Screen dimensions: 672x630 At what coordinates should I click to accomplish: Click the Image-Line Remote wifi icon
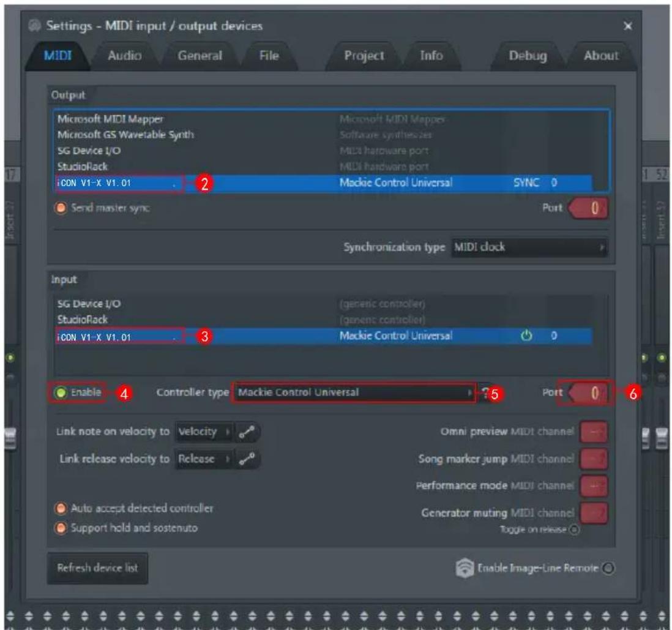click(x=465, y=568)
